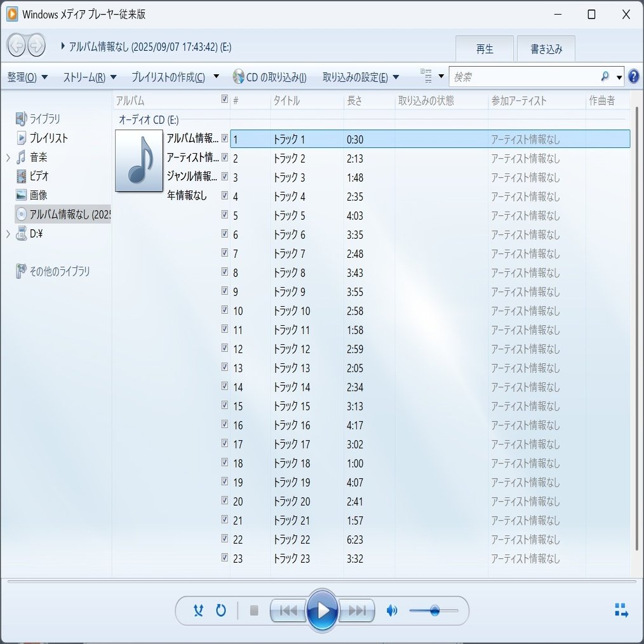
Task: Click the 取り込みの状態 column header
Action: [x=441, y=100]
